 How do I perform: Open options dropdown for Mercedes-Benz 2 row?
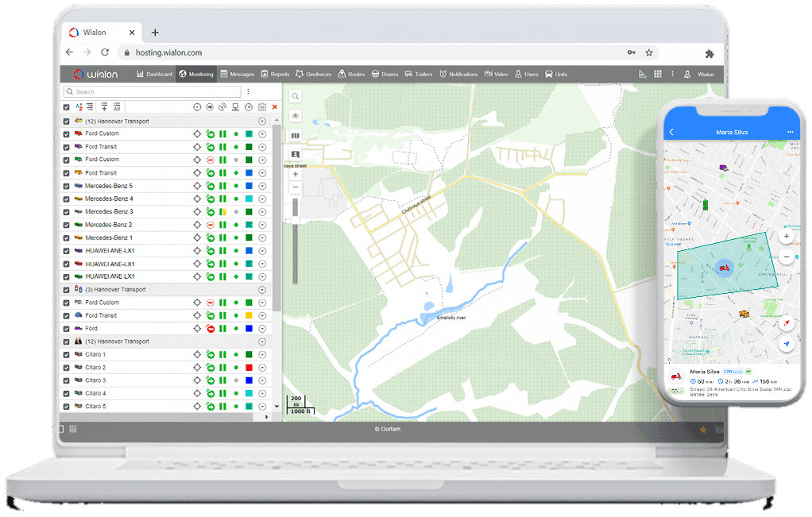[262, 225]
